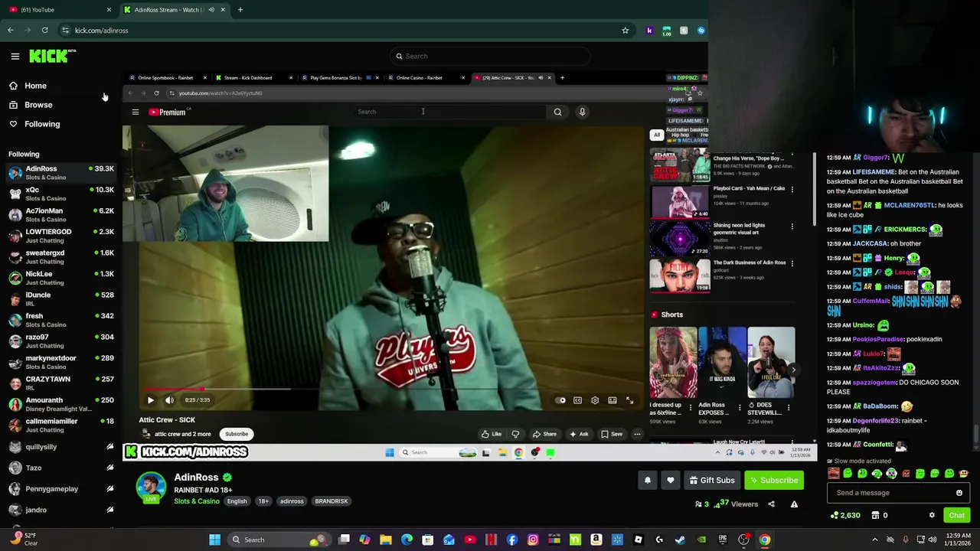Show hidden system tray icons
The image size is (980, 551).
coord(875,540)
